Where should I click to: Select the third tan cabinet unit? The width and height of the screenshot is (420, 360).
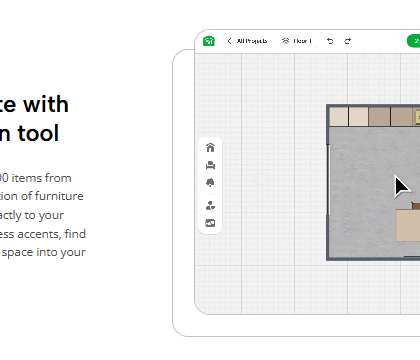coord(379,117)
